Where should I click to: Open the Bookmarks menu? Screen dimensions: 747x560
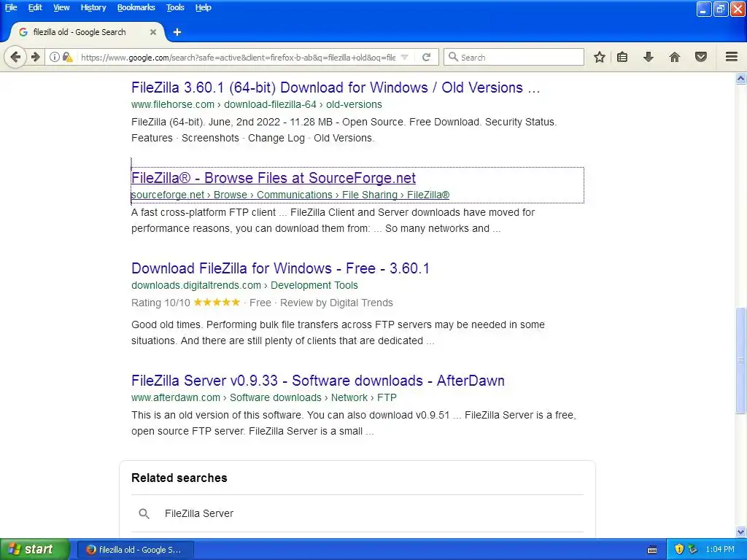coord(136,7)
